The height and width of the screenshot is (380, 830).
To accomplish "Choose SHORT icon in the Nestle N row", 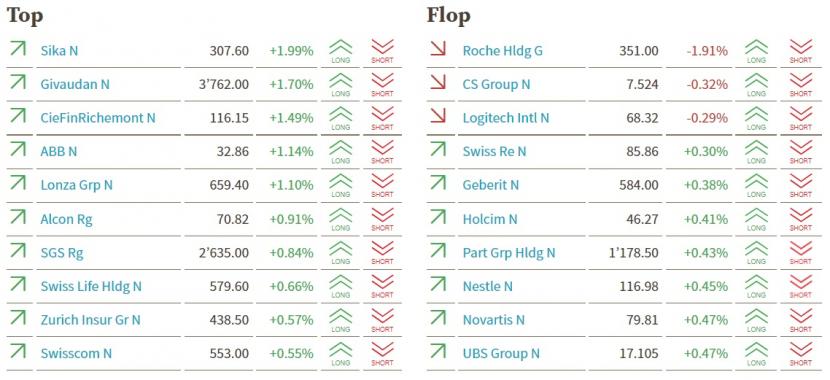I will (x=800, y=286).
